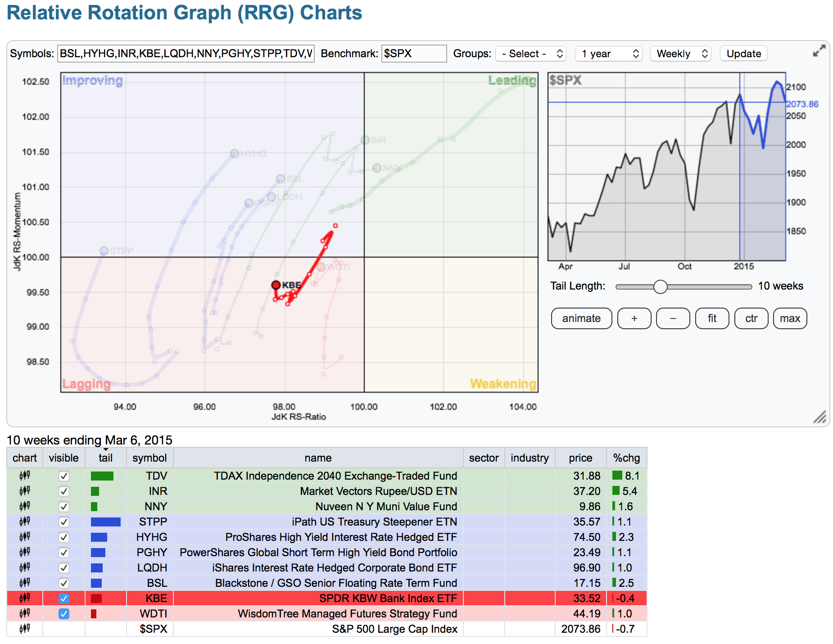This screenshot has height=644, width=833.
Task: Click the HYHG blue tail color bar
Action: 99,537
